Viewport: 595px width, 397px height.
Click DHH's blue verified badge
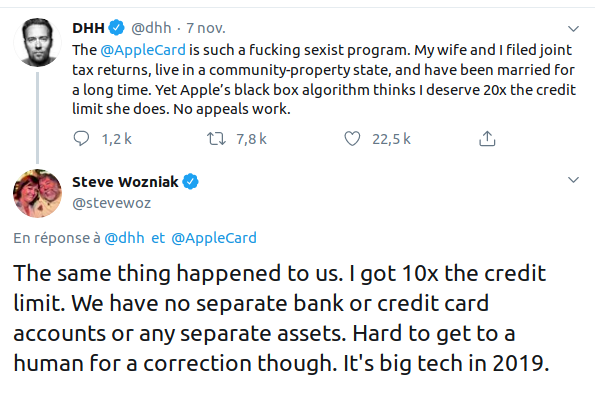point(116,28)
